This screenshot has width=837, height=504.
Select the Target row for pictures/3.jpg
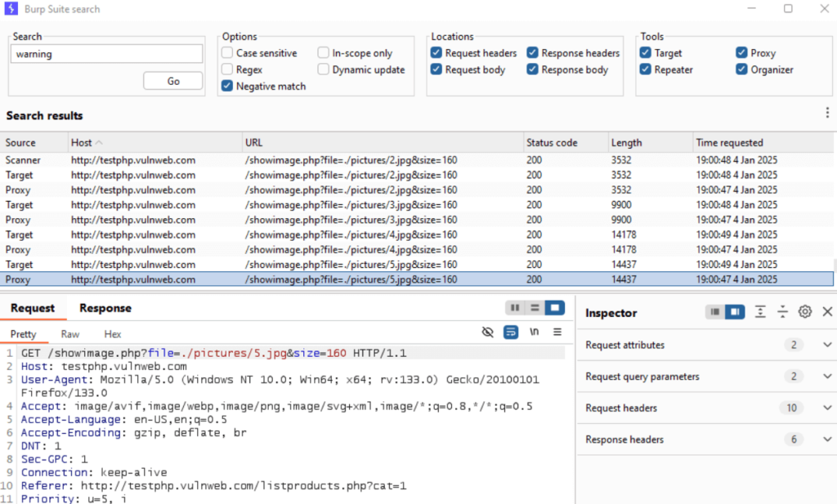point(417,205)
